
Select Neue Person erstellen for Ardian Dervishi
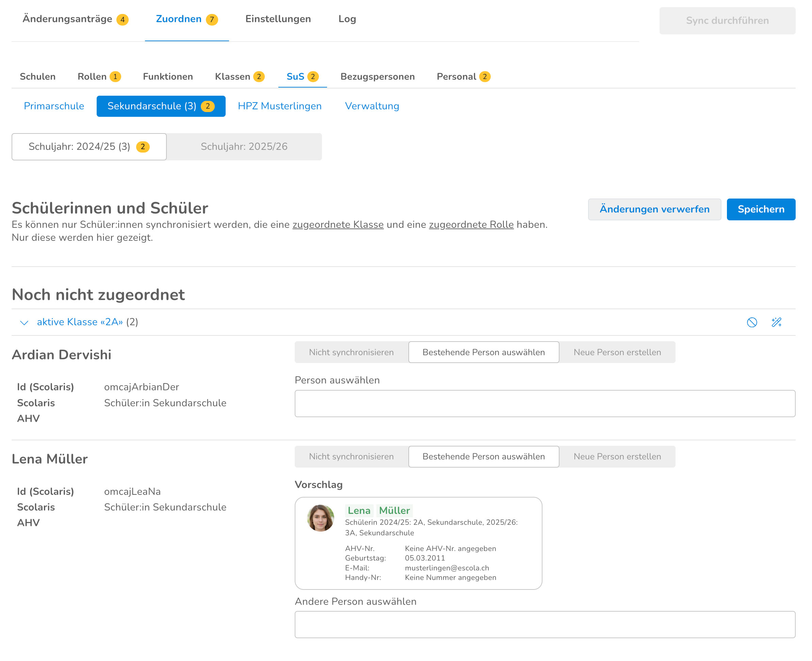(x=617, y=352)
